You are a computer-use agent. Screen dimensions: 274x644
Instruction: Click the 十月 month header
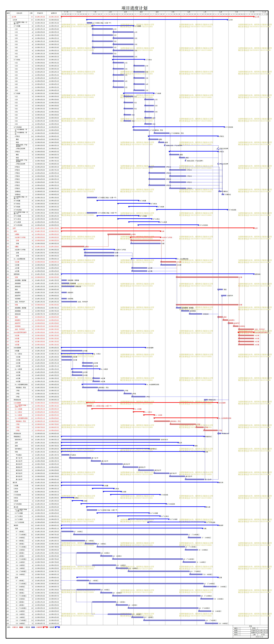[x=237, y=12]
